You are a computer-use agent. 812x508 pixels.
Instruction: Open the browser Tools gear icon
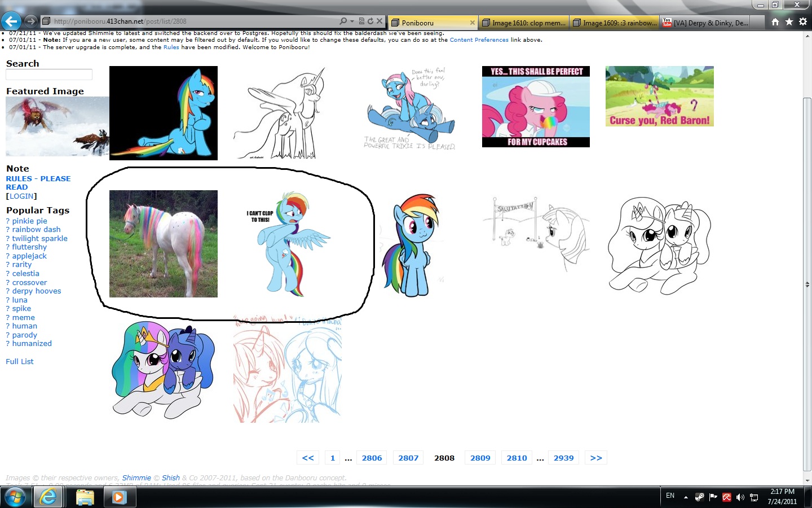pos(803,21)
